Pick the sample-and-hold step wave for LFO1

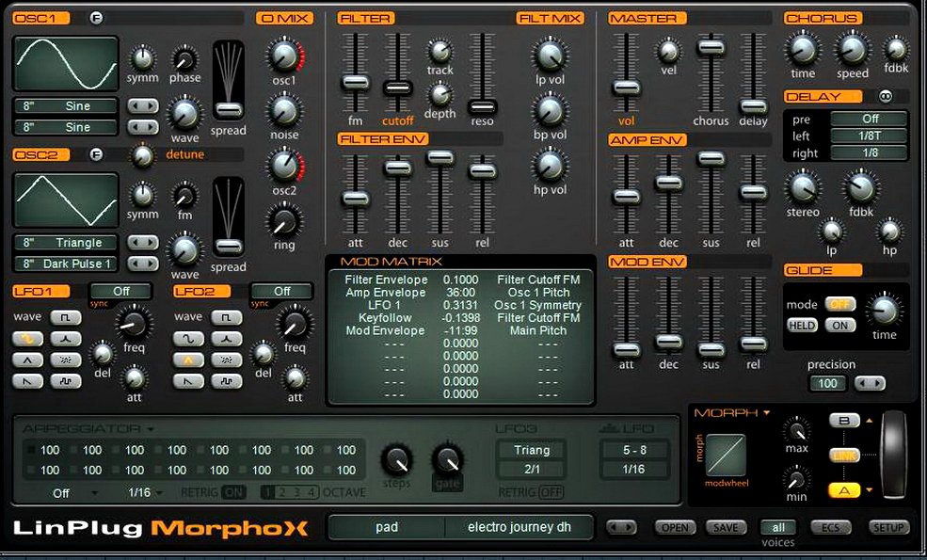(x=66, y=381)
